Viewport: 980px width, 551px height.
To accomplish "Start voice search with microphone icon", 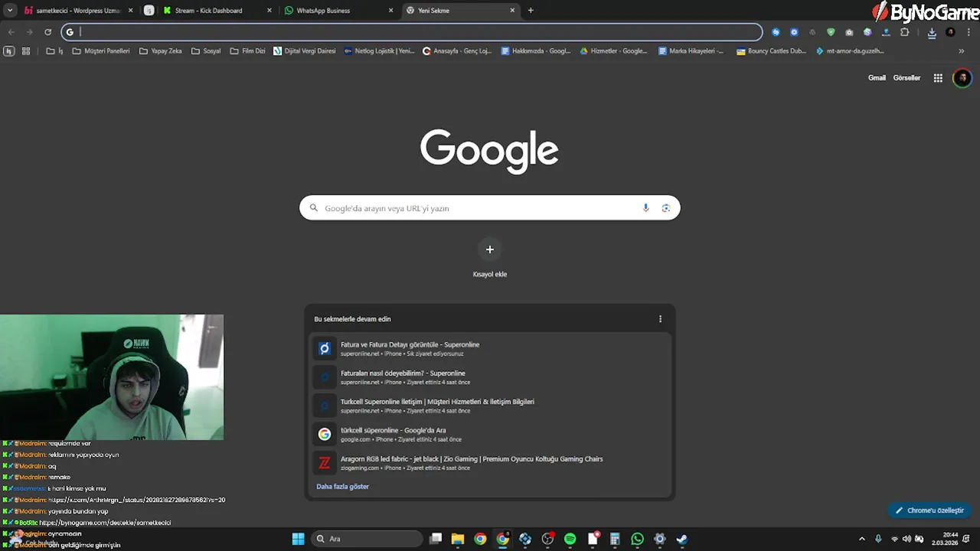I will tap(645, 208).
